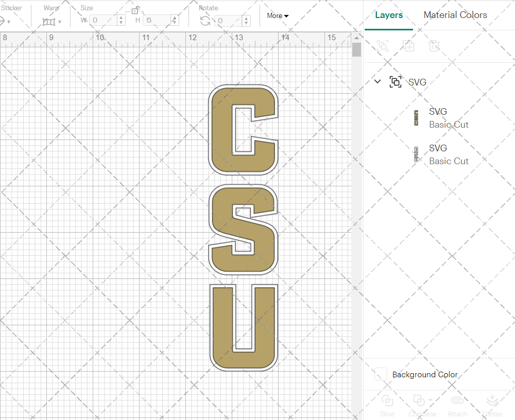Click the Rotate angle input field
This screenshot has height=420, width=515.
point(229,21)
